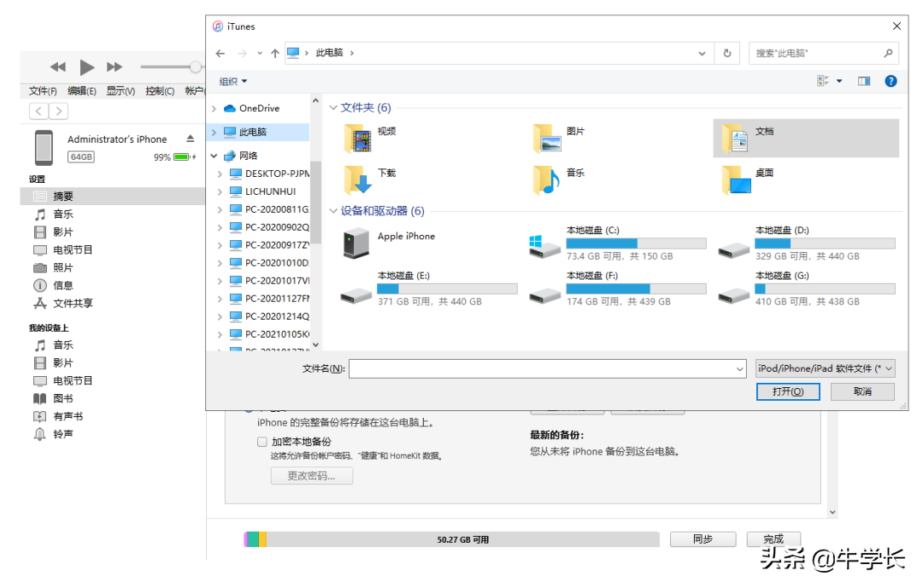Click the volume slider knob in iTunes
The width and height of the screenshot is (923, 588).
[196, 68]
